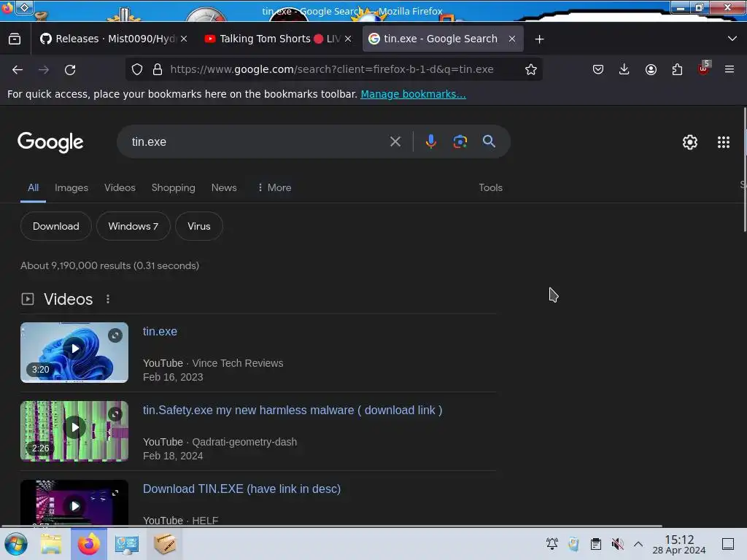Open the Firefox downloads panel
747x560 pixels.
tap(624, 69)
